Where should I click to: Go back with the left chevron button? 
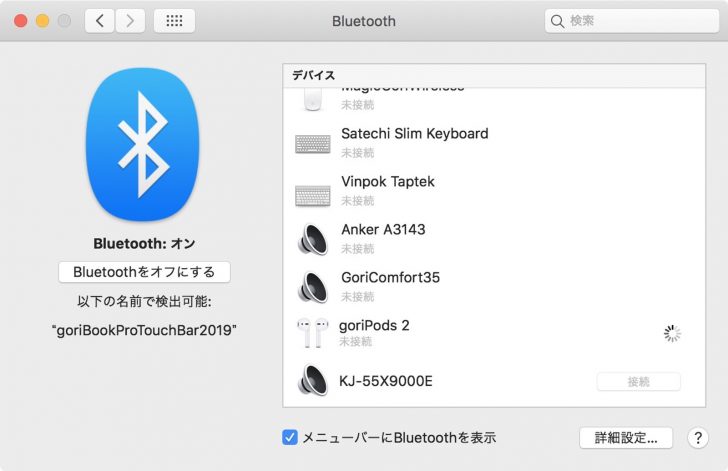99,21
